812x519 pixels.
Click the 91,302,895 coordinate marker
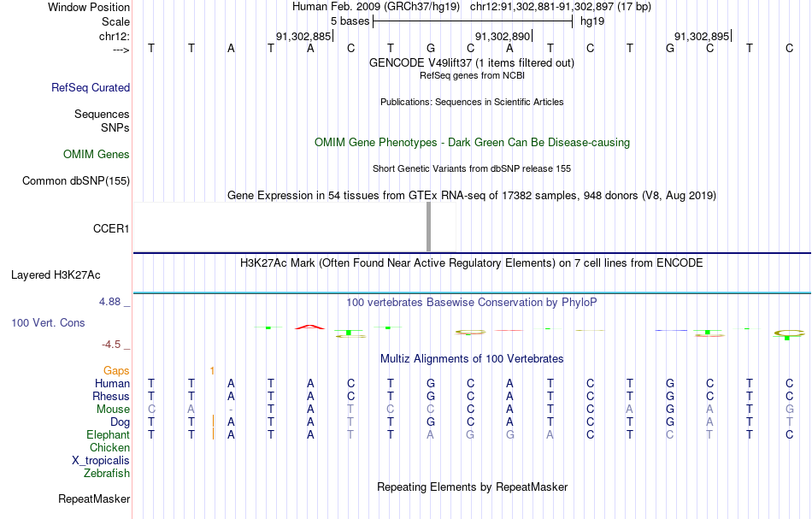(x=703, y=36)
